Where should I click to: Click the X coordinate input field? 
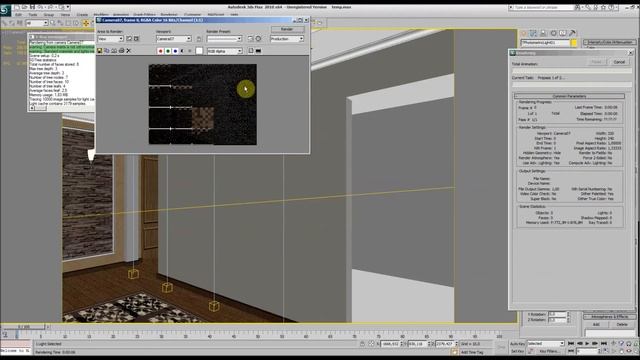391,344
